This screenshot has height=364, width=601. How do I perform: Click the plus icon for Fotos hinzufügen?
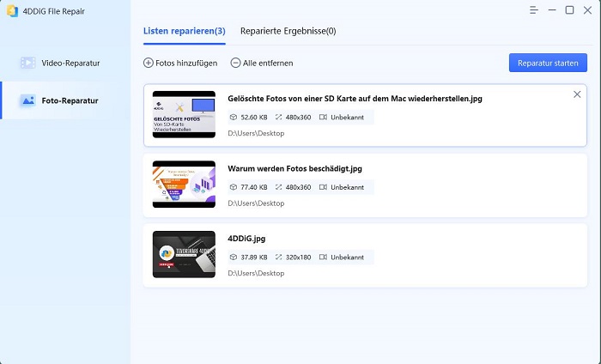[x=149, y=64]
